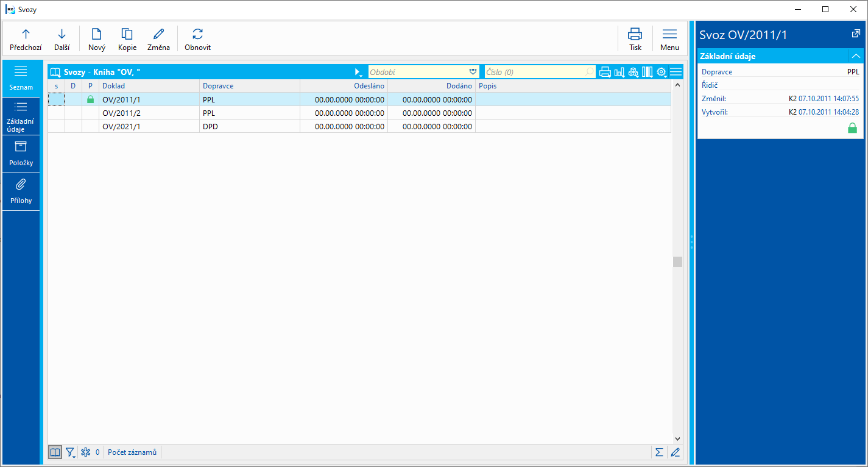Minimize the Svozy window
868x467 pixels.
(x=797, y=9)
